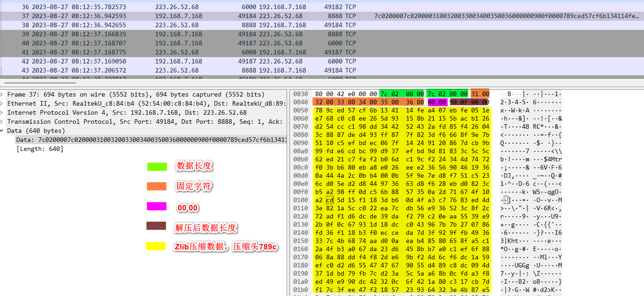Select the [Length: 640] field row
The image size is (644, 296).
(x=39, y=149)
